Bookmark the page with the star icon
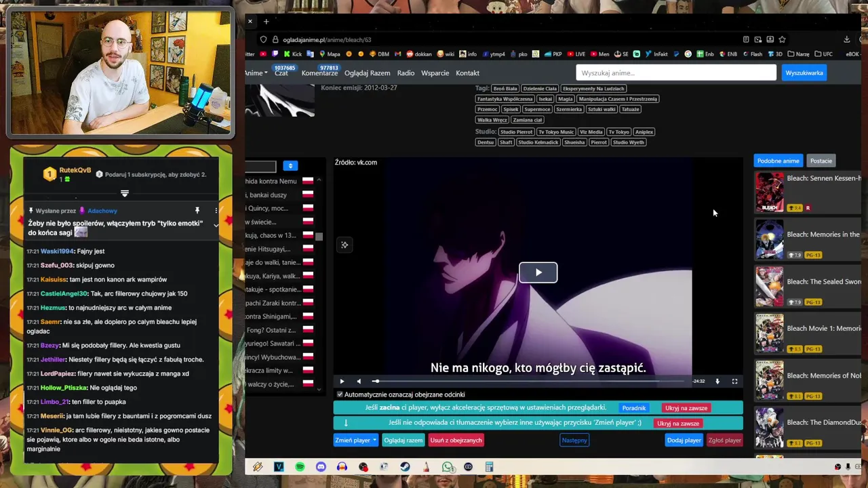The image size is (868, 488). point(782,39)
